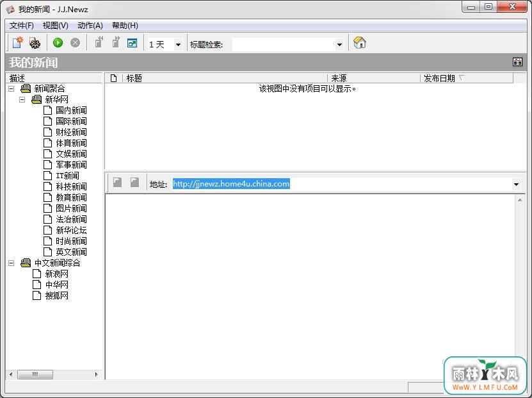Select 英文新闻 channel

[71, 252]
